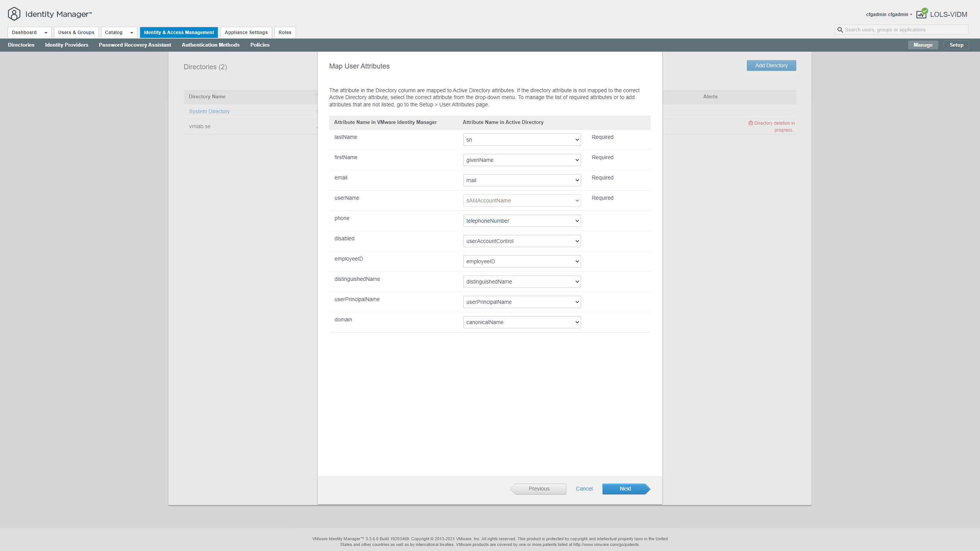
Task: Open the employeeID attribute dropdown
Action: (522, 261)
